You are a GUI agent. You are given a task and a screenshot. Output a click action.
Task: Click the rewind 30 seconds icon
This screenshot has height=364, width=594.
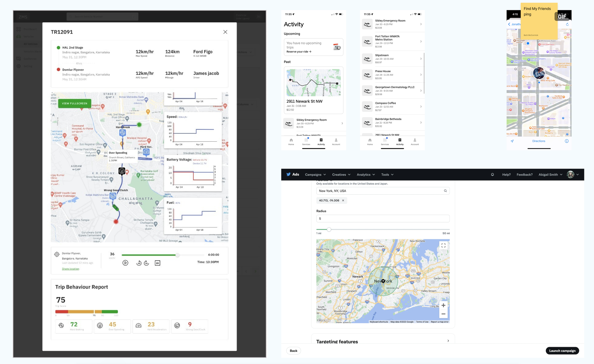[x=139, y=263]
